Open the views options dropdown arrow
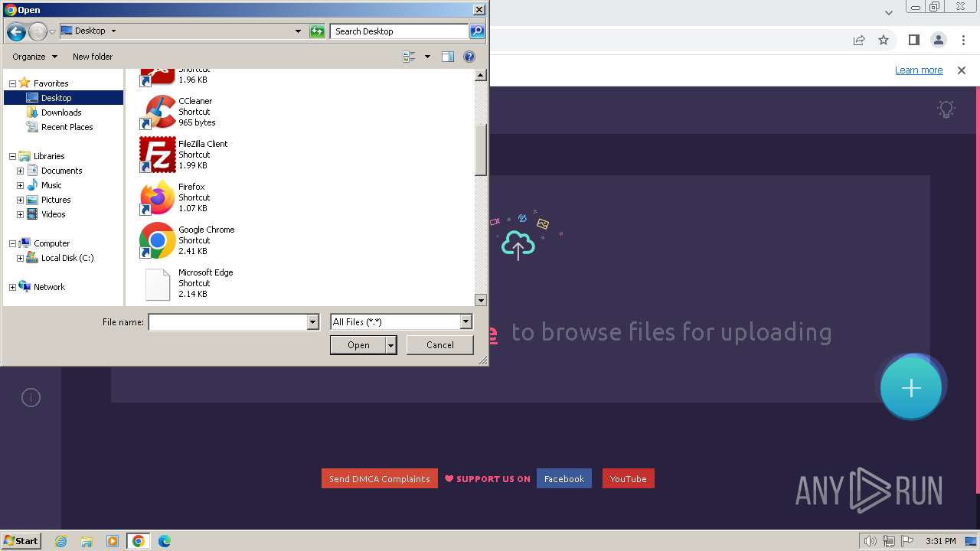Screen dimensions: 980x551 [427, 57]
